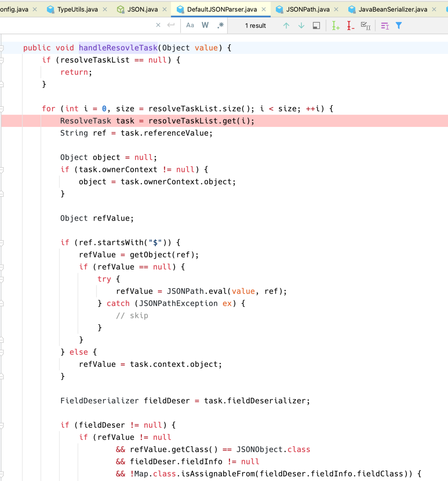Go to next occurrence down arrow
448x481 pixels.
301,25
